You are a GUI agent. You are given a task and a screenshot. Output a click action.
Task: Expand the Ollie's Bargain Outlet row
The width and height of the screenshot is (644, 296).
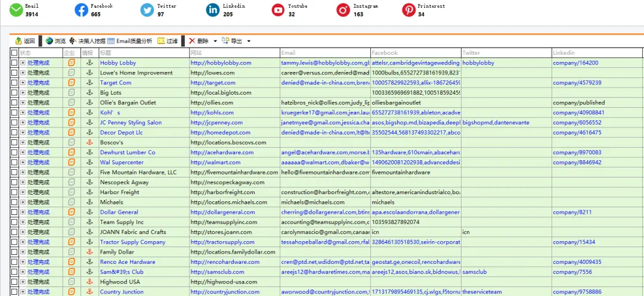click(23, 102)
